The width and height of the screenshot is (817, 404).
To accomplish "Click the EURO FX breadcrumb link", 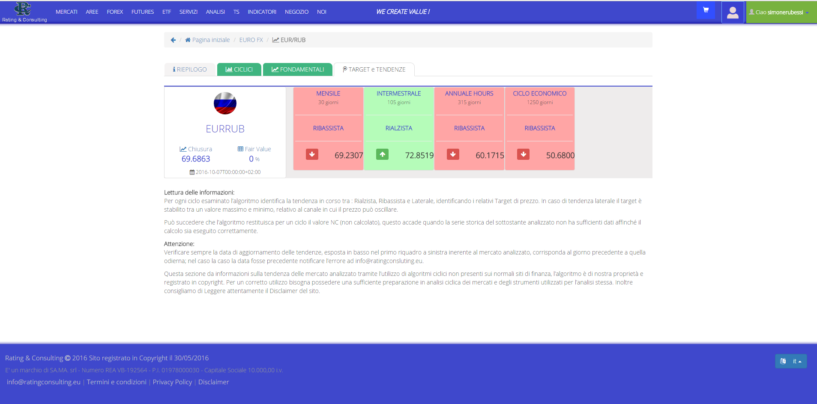I will tap(251, 39).
